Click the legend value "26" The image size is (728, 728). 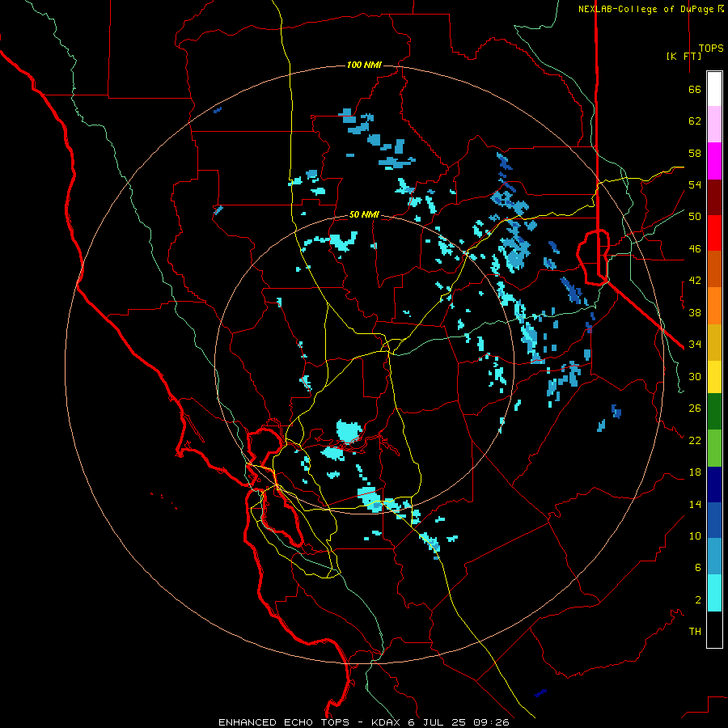click(x=695, y=408)
